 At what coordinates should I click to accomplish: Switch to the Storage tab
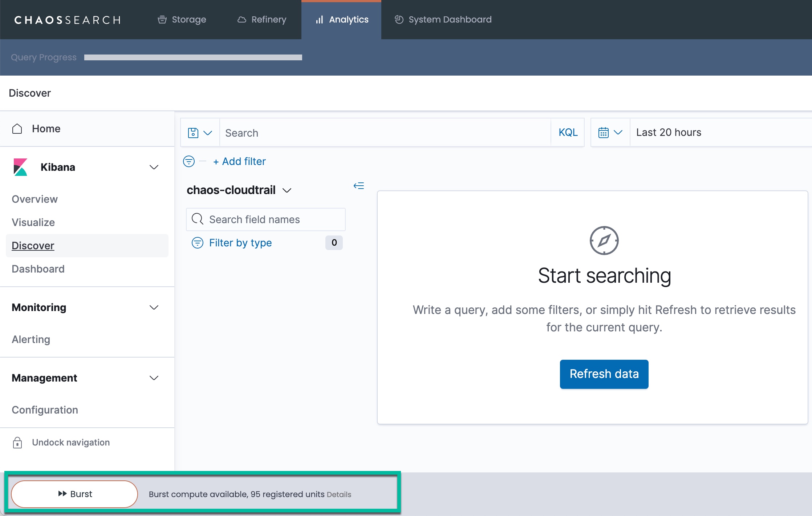point(182,20)
